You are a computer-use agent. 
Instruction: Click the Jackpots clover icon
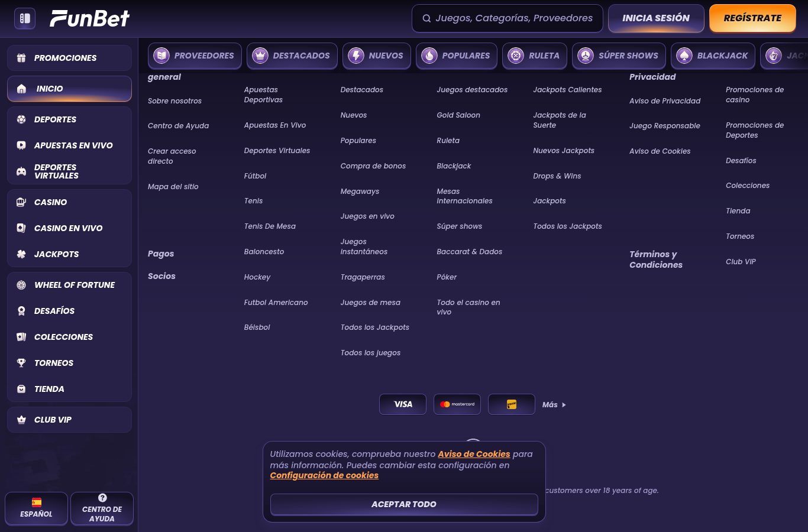coord(21,254)
